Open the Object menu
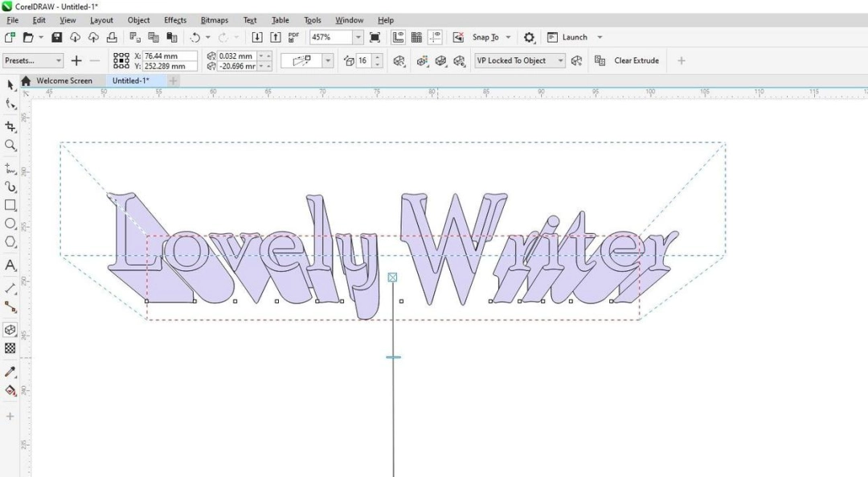The width and height of the screenshot is (868, 477). [138, 20]
